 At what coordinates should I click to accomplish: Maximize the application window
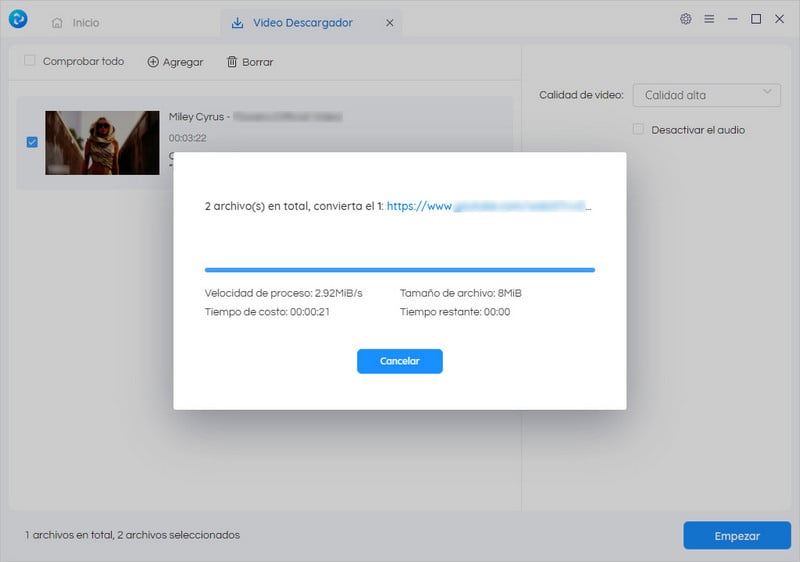pyautogui.click(x=756, y=19)
